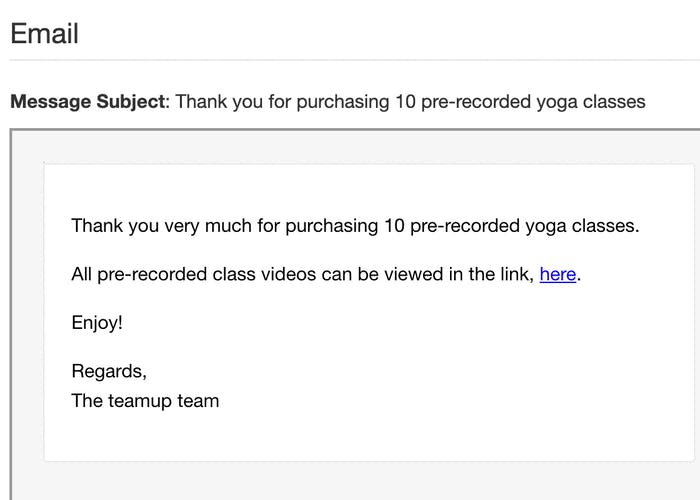Select the "Enjoy!" line in the email
Viewport: 700px width, 500px height.
coord(97,323)
